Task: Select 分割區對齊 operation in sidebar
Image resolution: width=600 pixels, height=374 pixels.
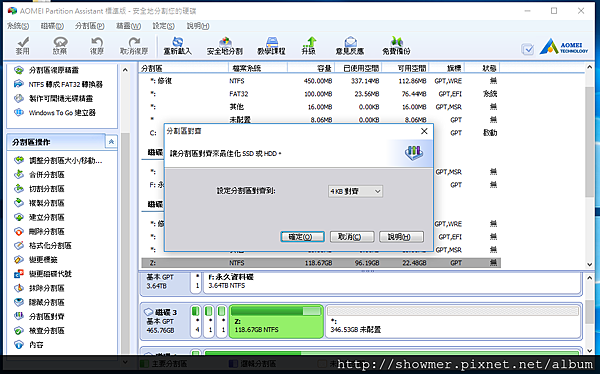Action: click(39, 316)
